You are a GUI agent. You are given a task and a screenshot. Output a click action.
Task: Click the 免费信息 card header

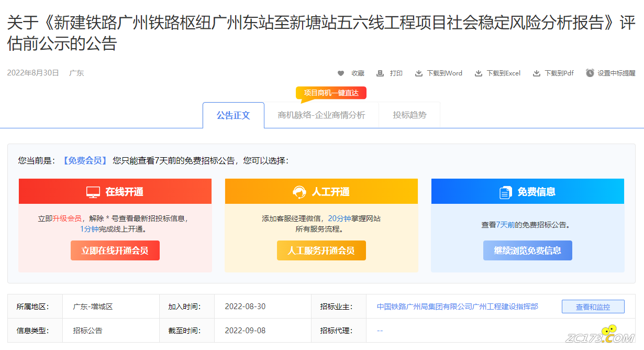pyautogui.click(x=528, y=191)
